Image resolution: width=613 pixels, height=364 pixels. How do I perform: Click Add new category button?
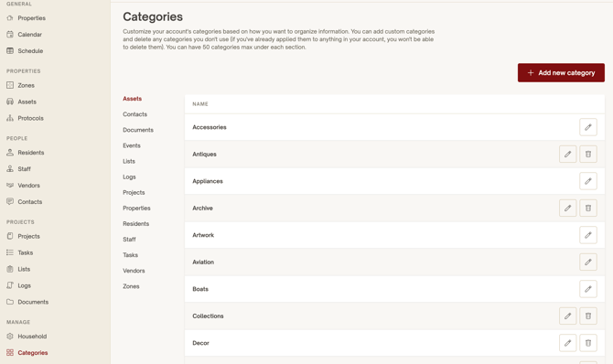tap(561, 73)
